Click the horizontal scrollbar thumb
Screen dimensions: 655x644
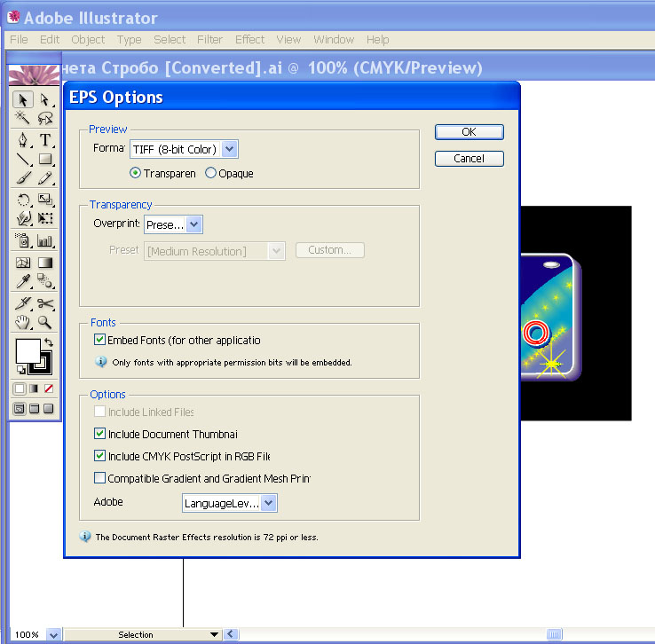[555, 634]
